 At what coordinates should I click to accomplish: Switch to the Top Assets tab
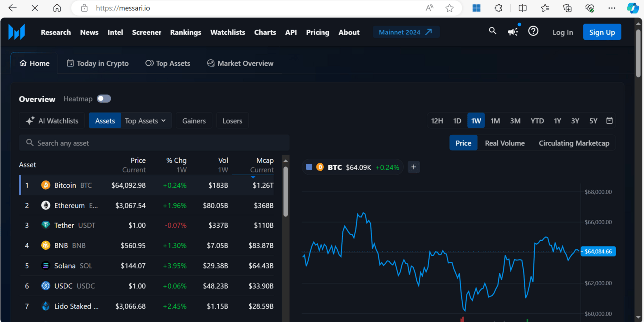click(167, 63)
